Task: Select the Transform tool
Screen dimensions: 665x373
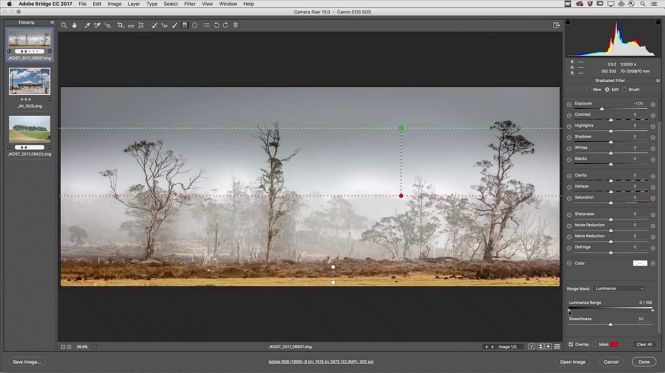Action: [141, 25]
